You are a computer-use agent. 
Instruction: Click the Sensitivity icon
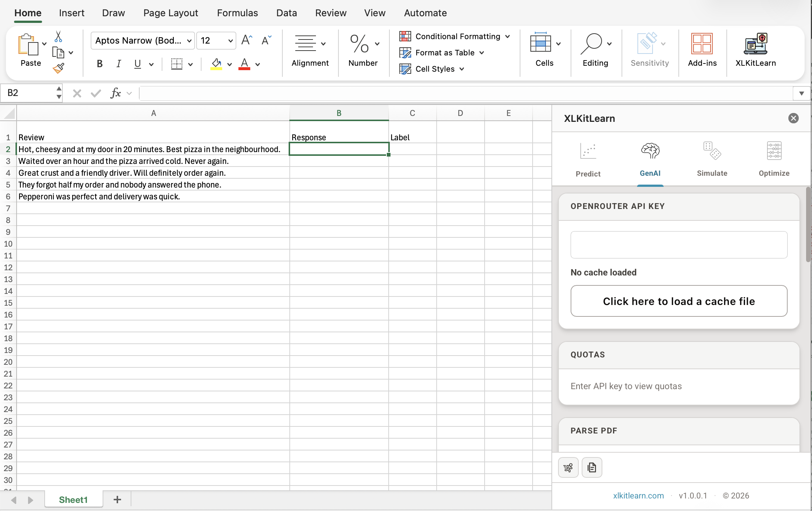(x=647, y=44)
